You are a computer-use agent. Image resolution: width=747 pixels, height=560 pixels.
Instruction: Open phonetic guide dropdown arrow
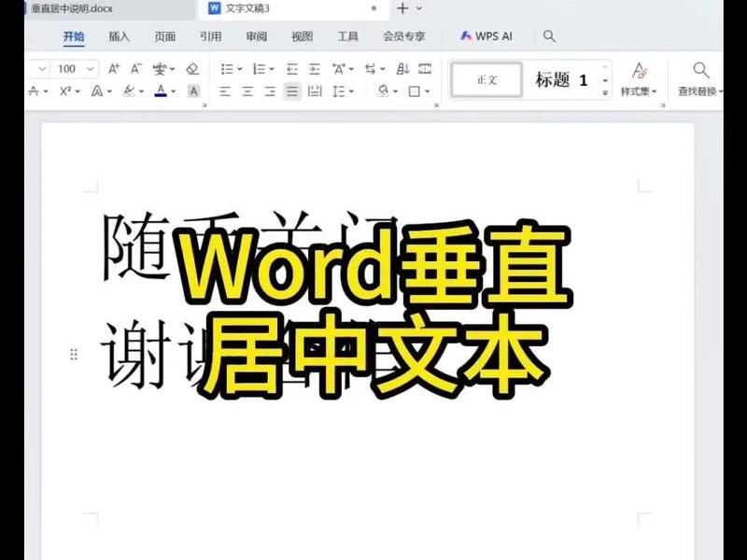[172, 69]
